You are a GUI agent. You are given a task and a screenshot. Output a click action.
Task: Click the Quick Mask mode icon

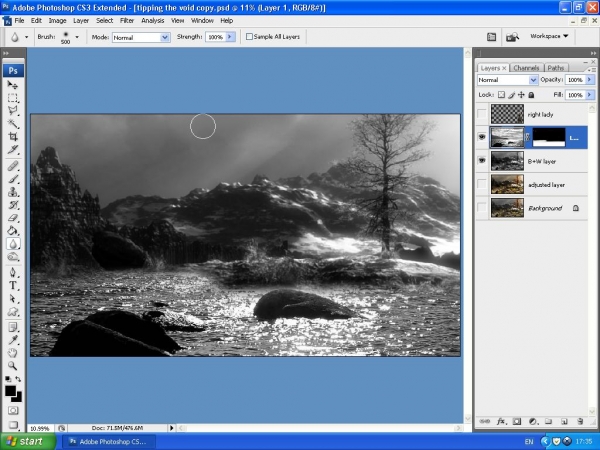[13, 411]
